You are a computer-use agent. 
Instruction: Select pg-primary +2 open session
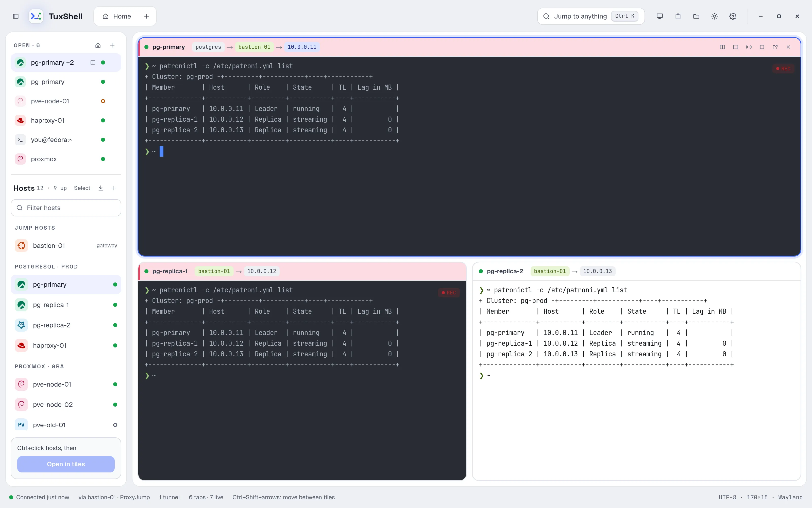(x=66, y=62)
